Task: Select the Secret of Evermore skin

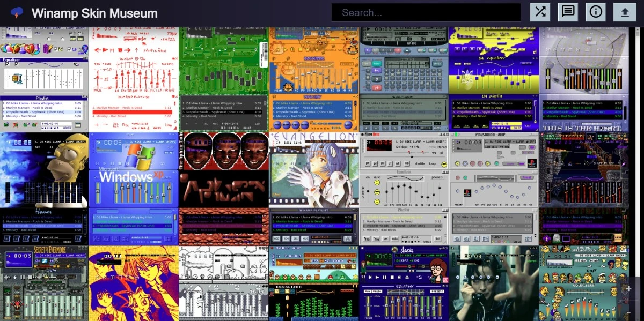Action: point(44,283)
